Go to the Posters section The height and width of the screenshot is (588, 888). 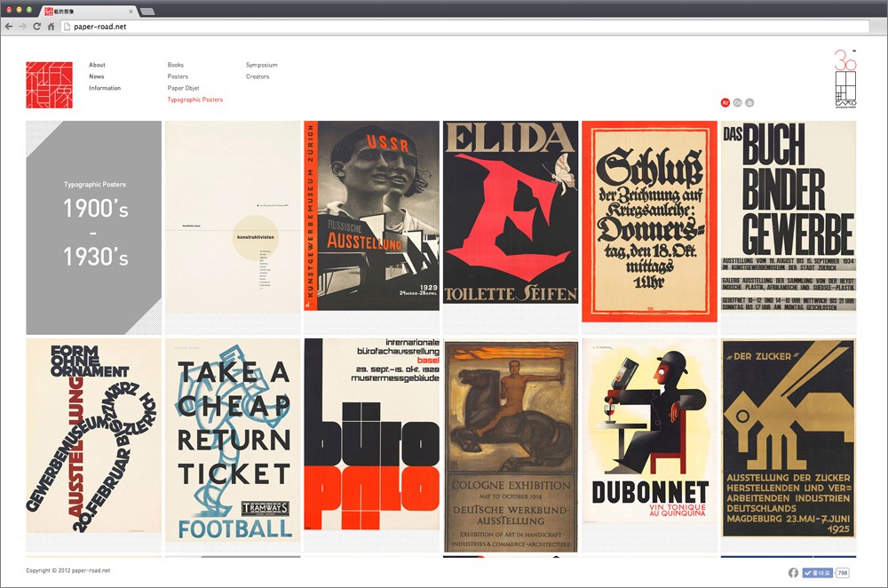click(x=178, y=76)
